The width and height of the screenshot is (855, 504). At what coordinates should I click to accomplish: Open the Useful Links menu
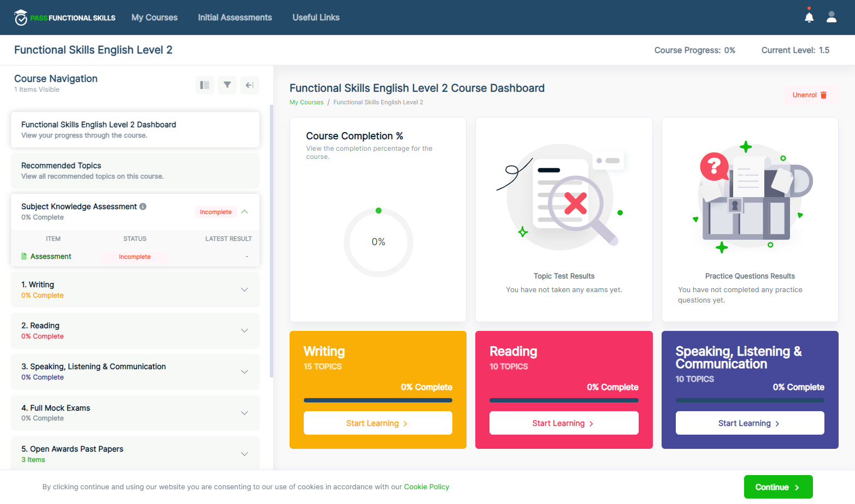[x=316, y=17]
